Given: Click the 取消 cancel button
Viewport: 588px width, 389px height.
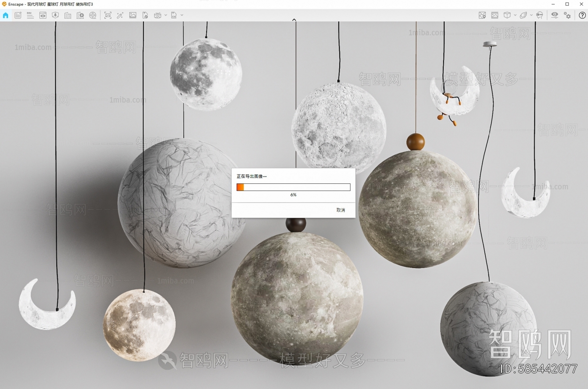Looking at the screenshot, I should (x=341, y=210).
